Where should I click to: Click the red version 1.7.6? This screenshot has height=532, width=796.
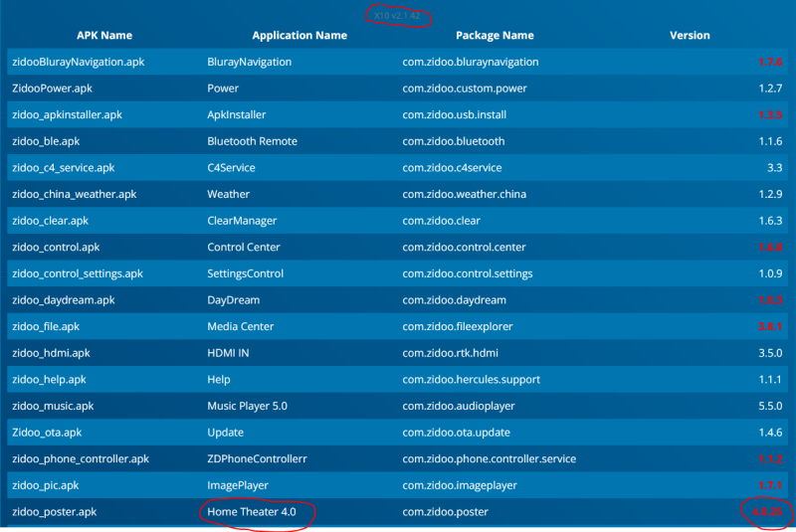pyautogui.click(x=770, y=62)
